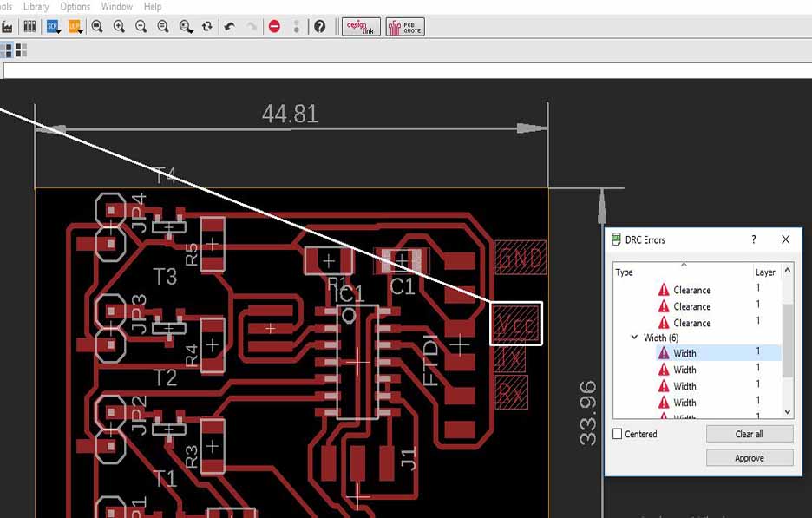Click the R3 resistor component
The image size is (812, 518).
(x=213, y=447)
